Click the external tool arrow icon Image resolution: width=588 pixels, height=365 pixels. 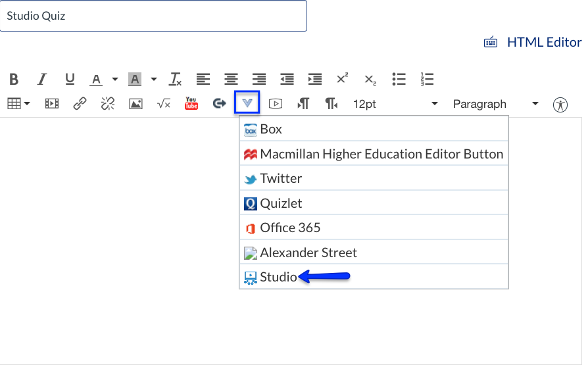point(220,103)
